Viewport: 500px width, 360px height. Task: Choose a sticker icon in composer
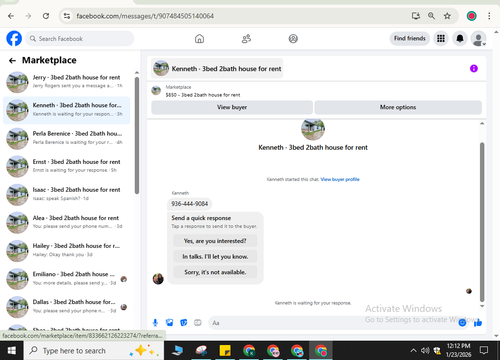coord(184,323)
